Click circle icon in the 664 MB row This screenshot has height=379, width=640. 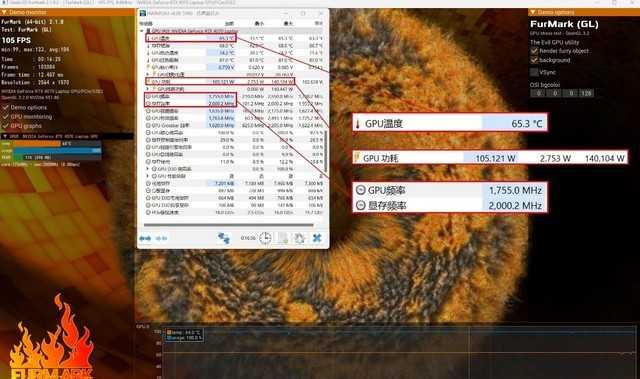[148, 198]
